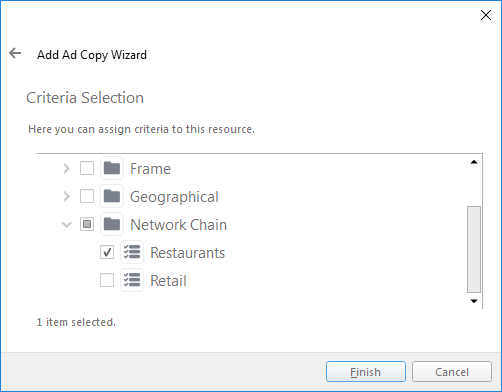Click the Restaurants checklist icon
The width and height of the screenshot is (502, 392).
pos(132,252)
